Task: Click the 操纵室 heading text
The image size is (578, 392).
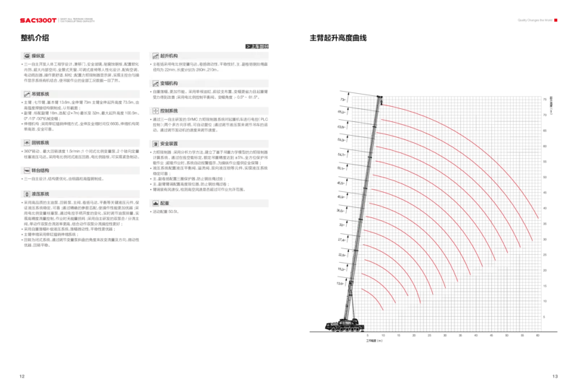Action: 39,56
